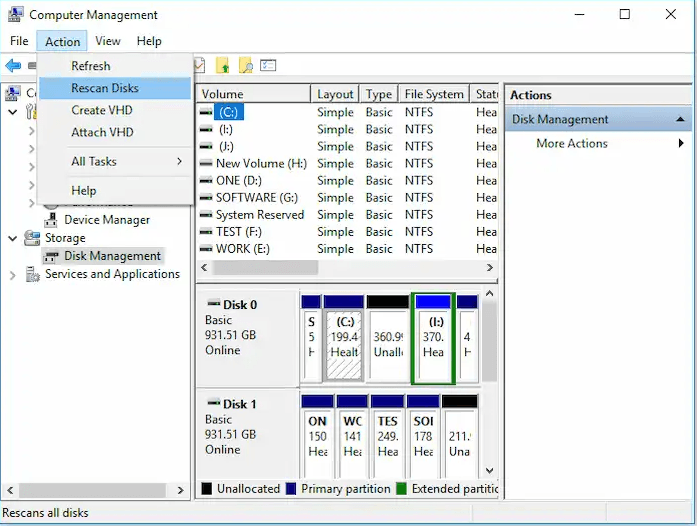Click the Services and Applications icon
Image resolution: width=697 pixels, height=527 pixels.
pos(33,274)
